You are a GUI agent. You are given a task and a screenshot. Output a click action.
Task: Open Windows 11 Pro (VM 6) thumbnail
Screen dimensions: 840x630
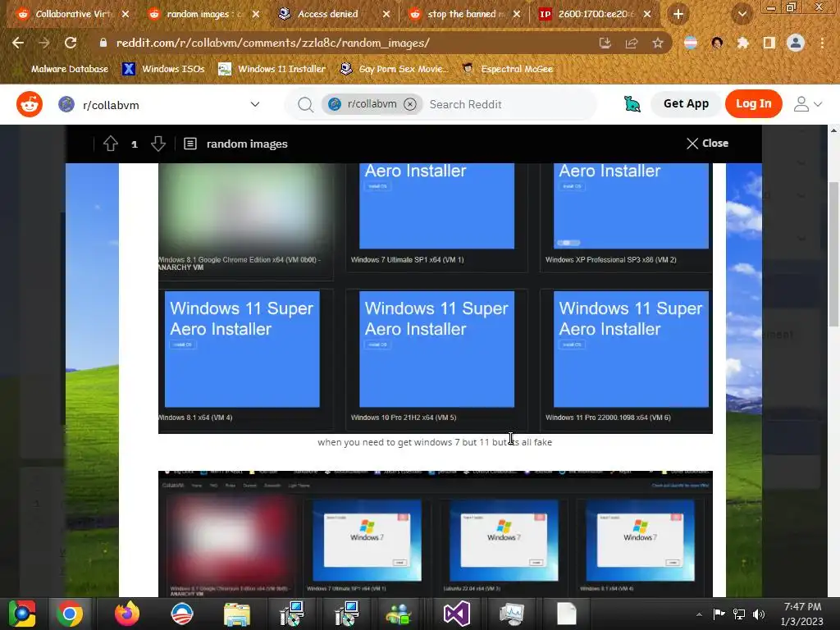631,349
